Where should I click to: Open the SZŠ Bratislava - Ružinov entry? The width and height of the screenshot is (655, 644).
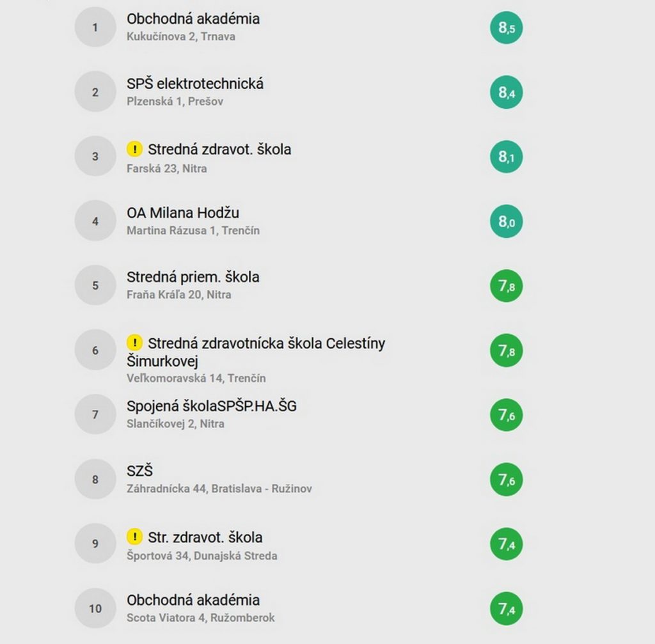tap(140, 471)
